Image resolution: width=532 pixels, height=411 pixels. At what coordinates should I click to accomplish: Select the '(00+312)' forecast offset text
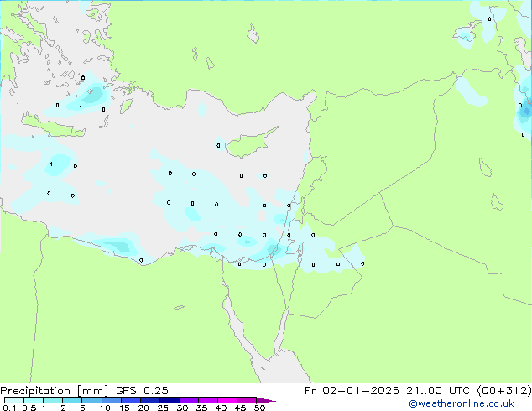pyautogui.click(x=504, y=391)
